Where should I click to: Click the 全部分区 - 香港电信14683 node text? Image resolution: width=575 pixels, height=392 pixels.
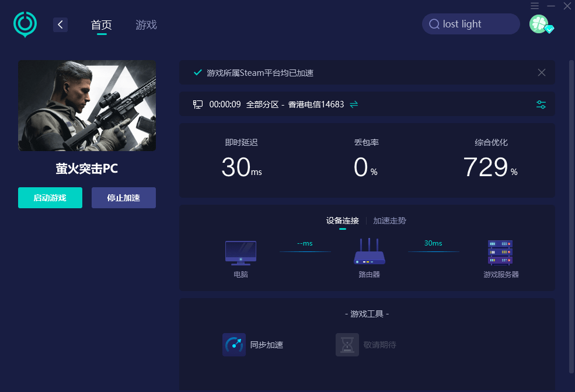pyautogui.click(x=295, y=104)
